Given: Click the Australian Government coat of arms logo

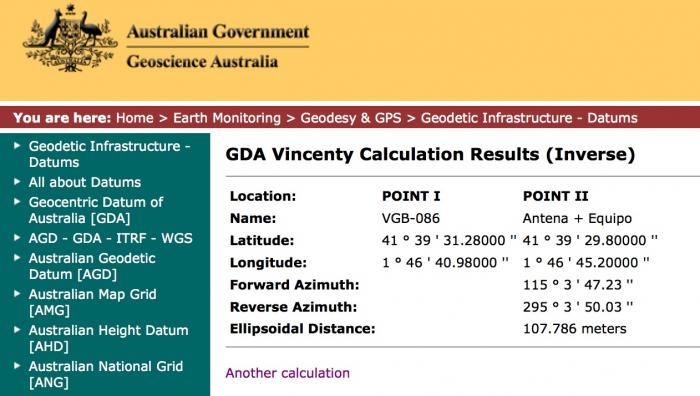Looking at the screenshot, I should coord(70,38).
